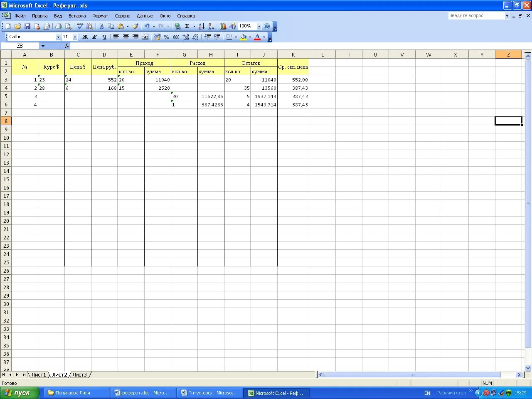Expand the 100% zoom dropdown
Screen dimensions: 532x399
click(x=259, y=26)
